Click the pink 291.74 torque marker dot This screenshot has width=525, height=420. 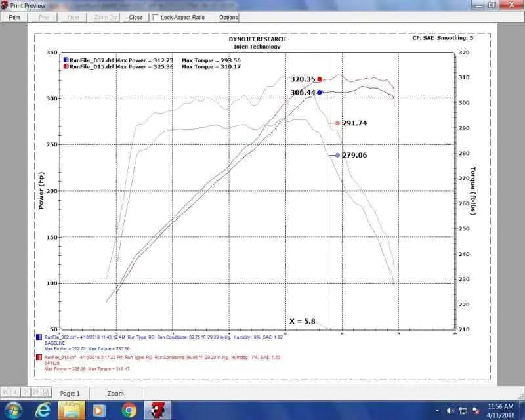pyautogui.click(x=337, y=123)
